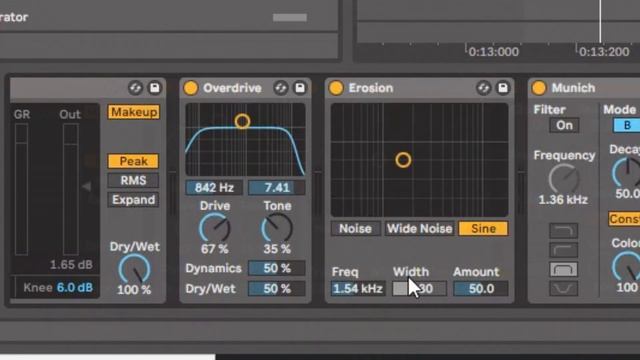The width and height of the screenshot is (640, 360).
Task: Click the Overdrive Drive knob
Action: pyautogui.click(x=215, y=227)
